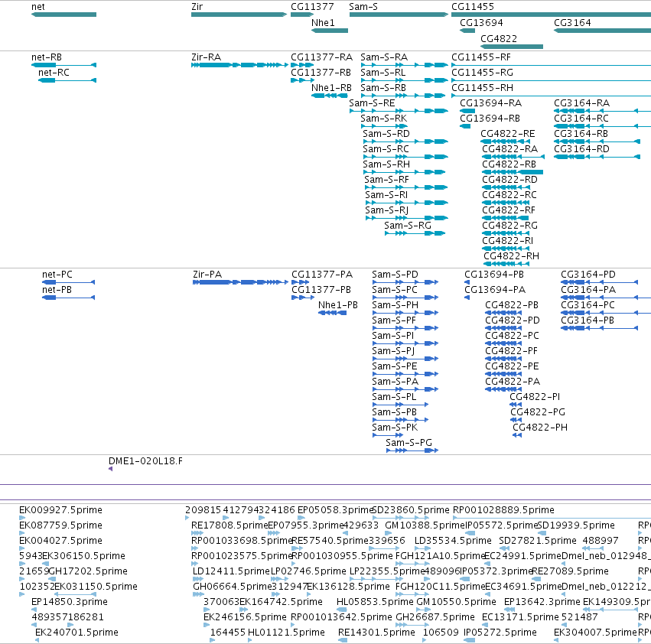Select transcript CG11377-RB
Viewport: 651px width, 644px height.
click(302, 80)
